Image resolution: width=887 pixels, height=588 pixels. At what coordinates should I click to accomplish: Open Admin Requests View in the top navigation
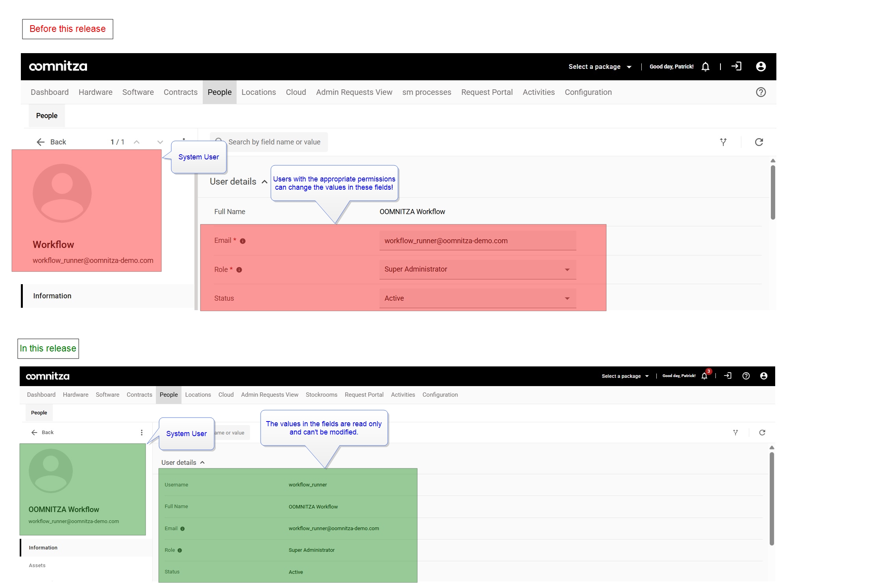354,92
